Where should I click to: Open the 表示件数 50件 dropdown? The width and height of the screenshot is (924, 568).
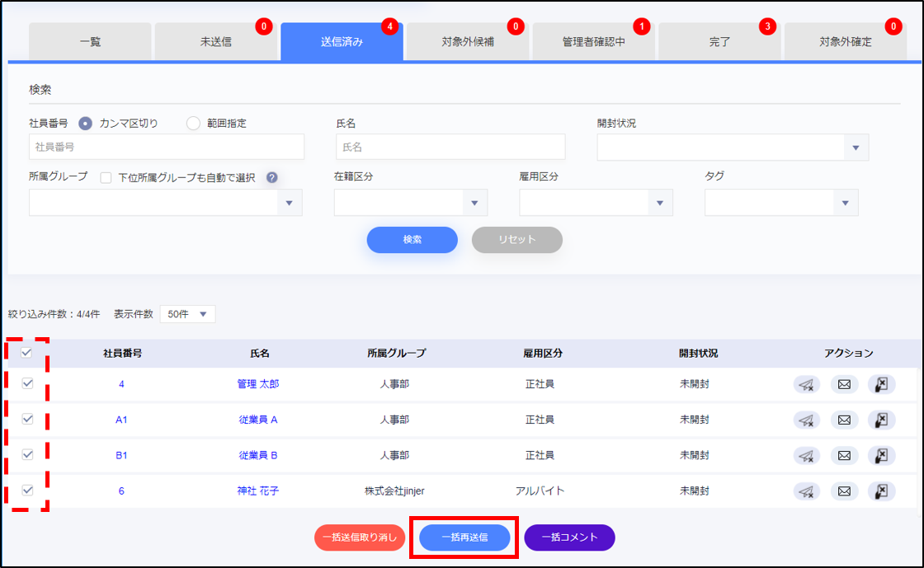coord(187,314)
